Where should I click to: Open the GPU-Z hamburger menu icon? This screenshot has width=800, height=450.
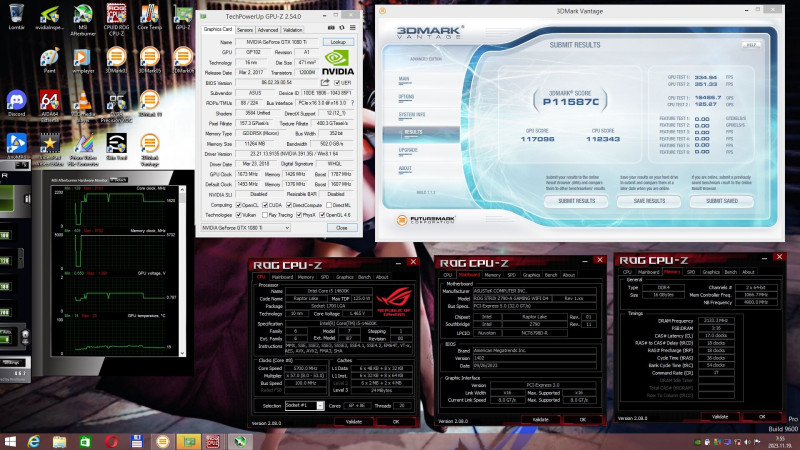coord(353,28)
